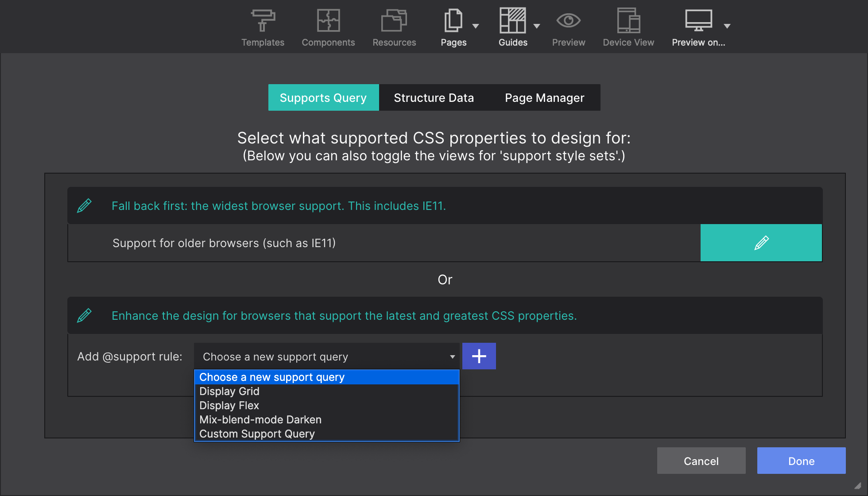868x496 pixels.
Task: Open the Templates panel icon
Action: coord(263,20)
